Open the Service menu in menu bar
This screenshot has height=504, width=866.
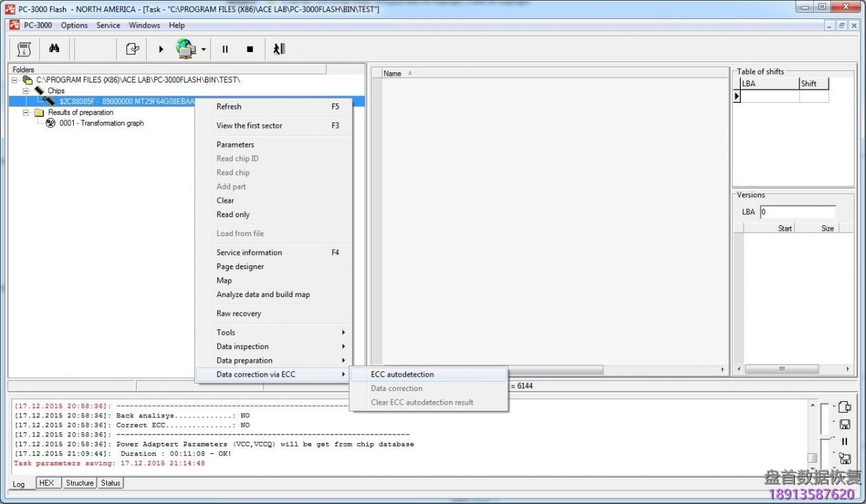click(x=108, y=25)
